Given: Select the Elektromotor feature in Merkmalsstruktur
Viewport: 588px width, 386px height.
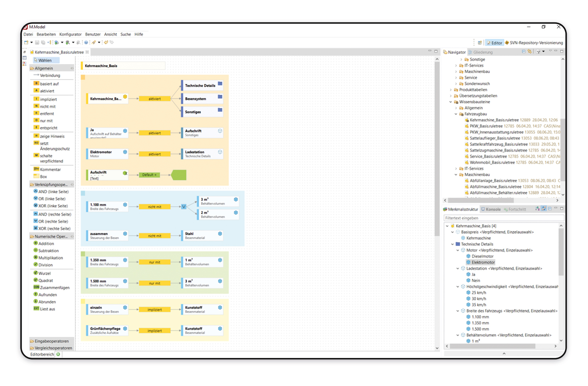Looking at the screenshot, I should (x=481, y=262).
